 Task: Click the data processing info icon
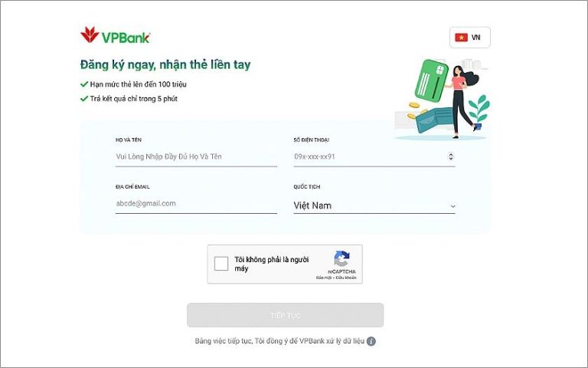[371, 341]
